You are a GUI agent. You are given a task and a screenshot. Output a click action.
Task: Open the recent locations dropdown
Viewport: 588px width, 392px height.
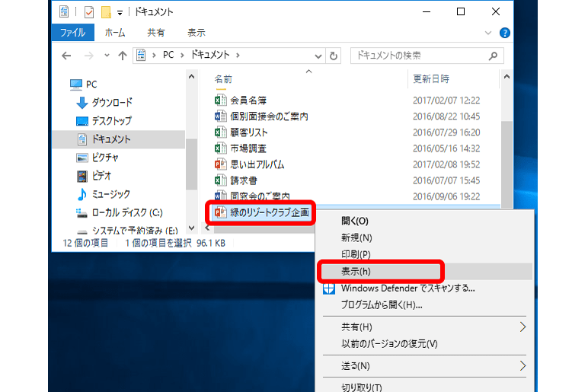point(107,56)
